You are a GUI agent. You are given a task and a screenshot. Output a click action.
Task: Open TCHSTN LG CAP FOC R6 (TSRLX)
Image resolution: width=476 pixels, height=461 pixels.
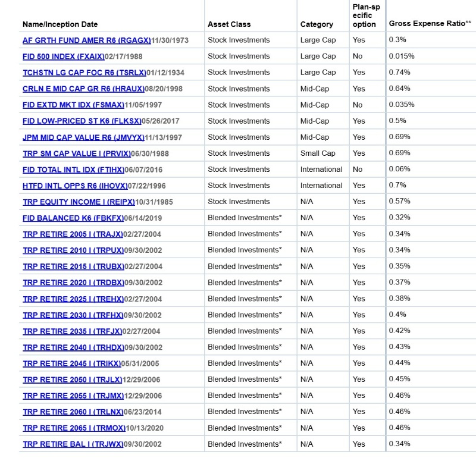pos(84,73)
